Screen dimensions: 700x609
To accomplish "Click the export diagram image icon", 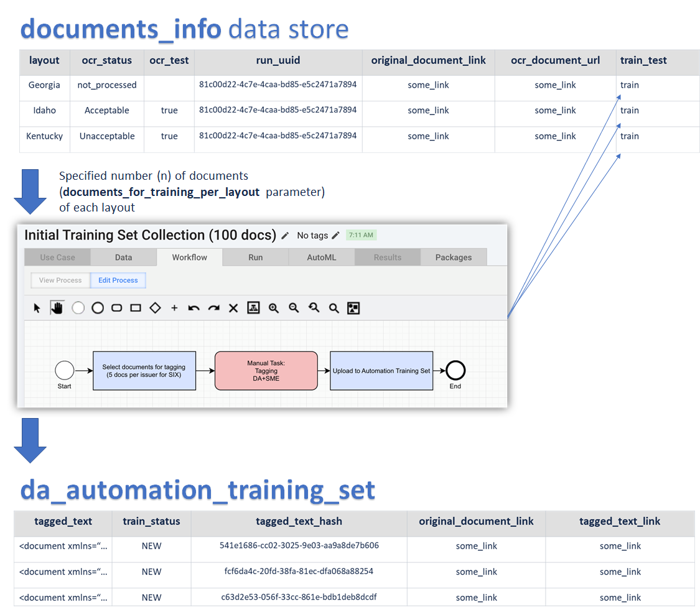I will (353, 308).
